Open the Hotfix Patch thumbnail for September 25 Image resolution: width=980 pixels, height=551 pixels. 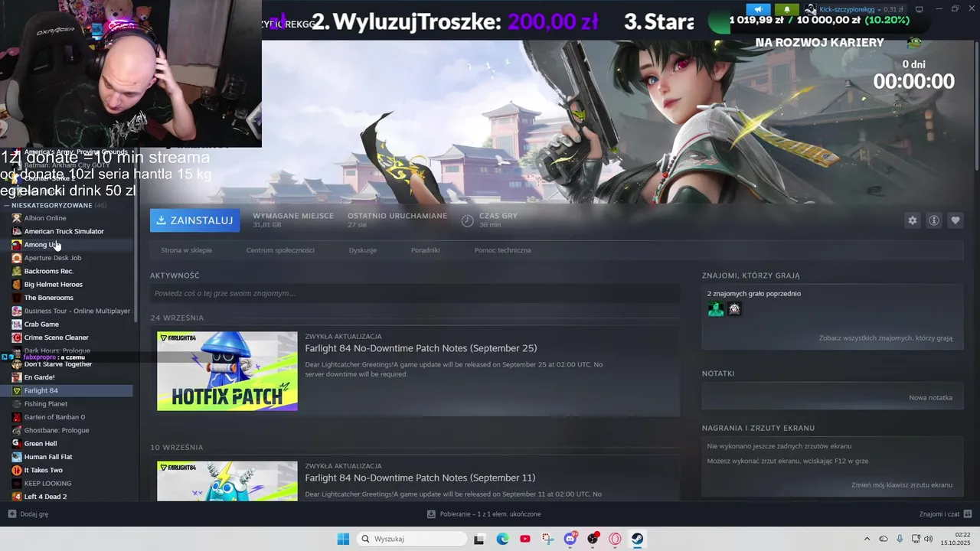[x=227, y=371]
